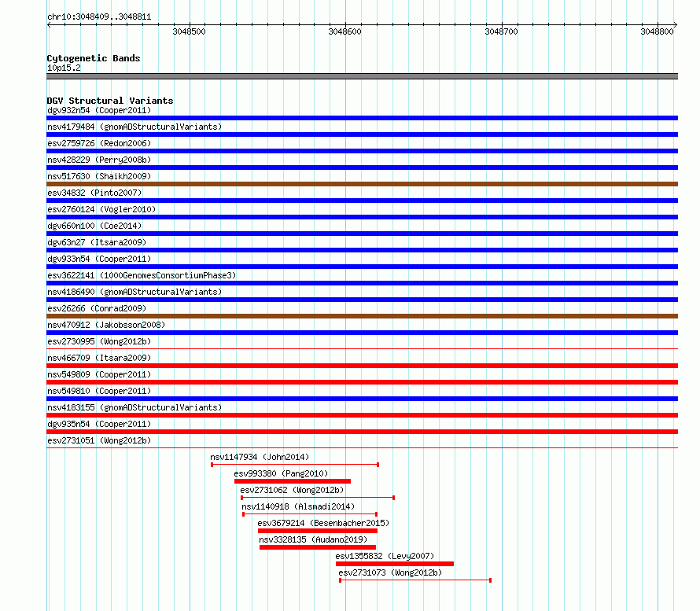Select esv3622141 (1000GenomesConsortiumPhase3) label
The width and height of the screenshot is (700, 611).
tap(142, 275)
